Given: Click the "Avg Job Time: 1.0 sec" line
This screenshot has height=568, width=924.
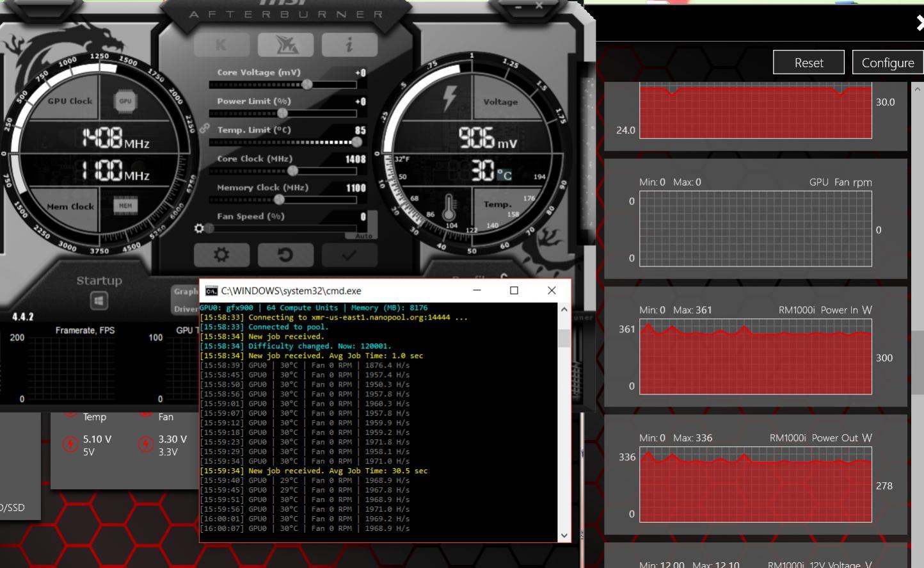Looking at the screenshot, I should pos(311,356).
